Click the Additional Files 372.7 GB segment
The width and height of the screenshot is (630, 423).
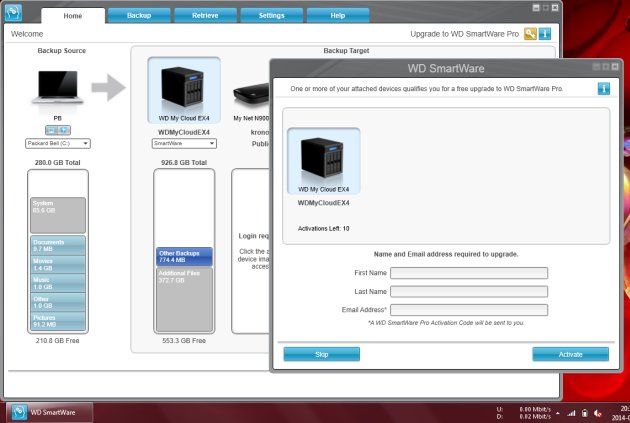pyautogui.click(x=184, y=299)
